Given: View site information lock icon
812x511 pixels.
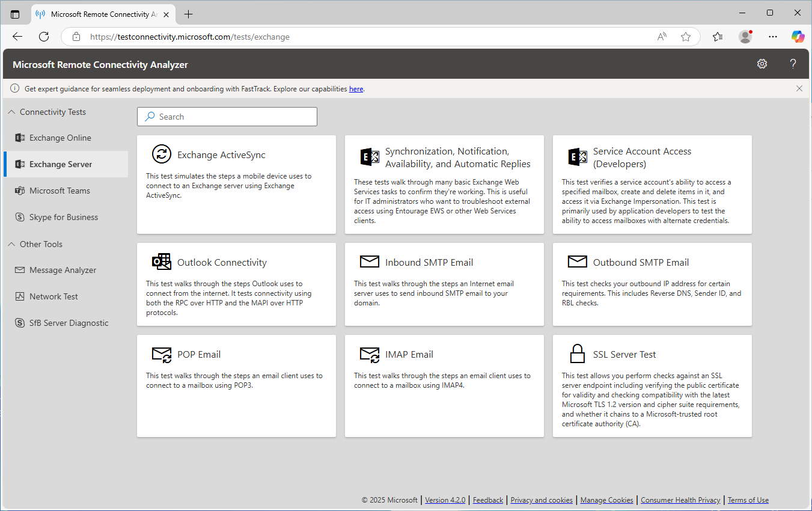Looking at the screenshot, I should (x=76, y=37).
